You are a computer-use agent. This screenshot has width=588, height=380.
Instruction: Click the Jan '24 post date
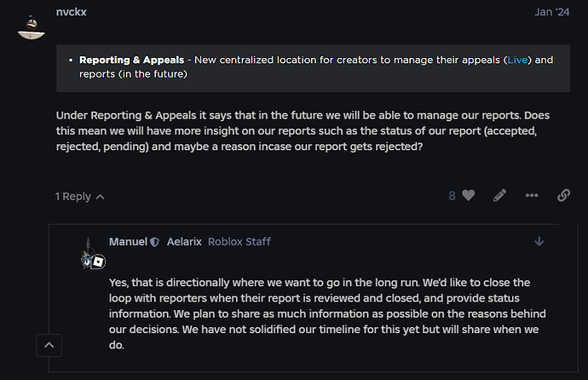[x=552, y=13]
